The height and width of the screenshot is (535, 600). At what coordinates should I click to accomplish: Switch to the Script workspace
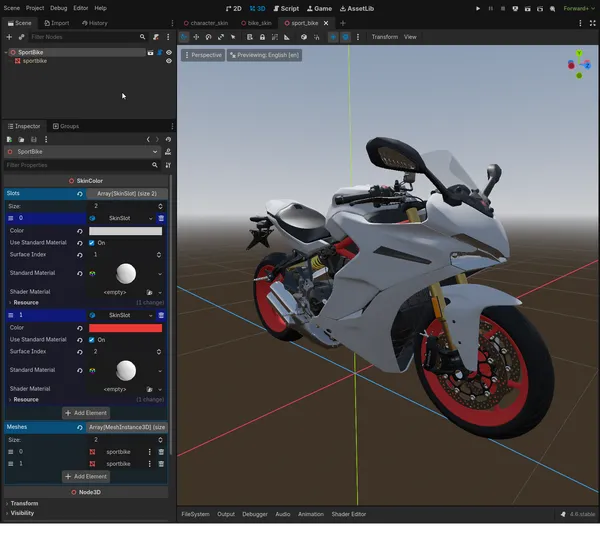pyautogui.click(x=286, y=8)
